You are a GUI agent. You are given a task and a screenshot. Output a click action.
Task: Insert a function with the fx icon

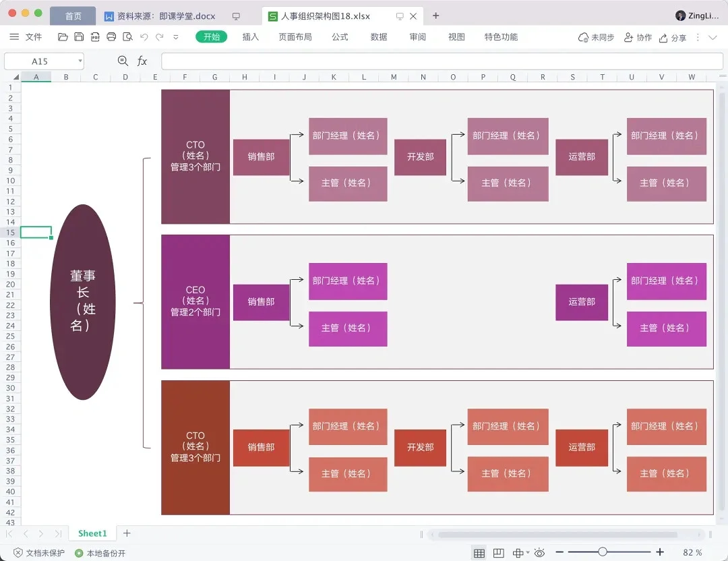(142, 61)
